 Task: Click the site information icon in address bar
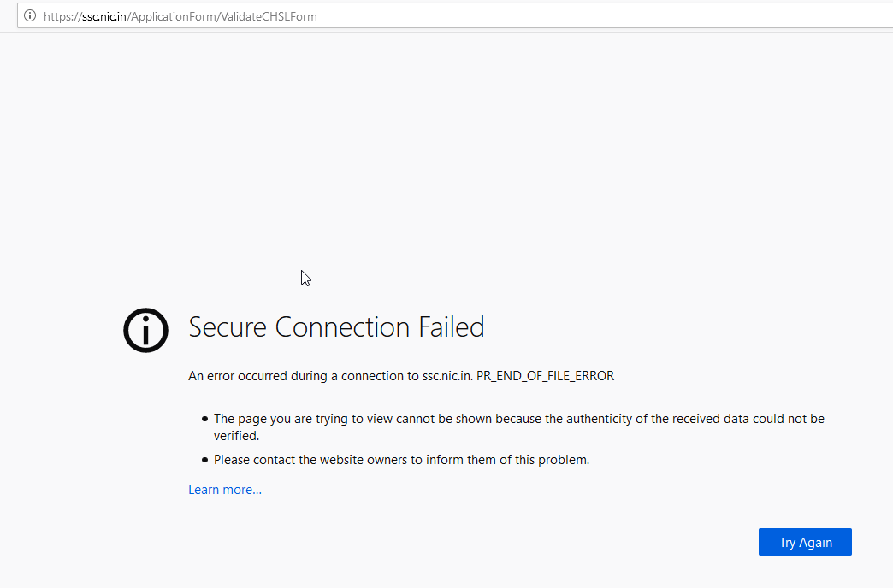(30, 15)
